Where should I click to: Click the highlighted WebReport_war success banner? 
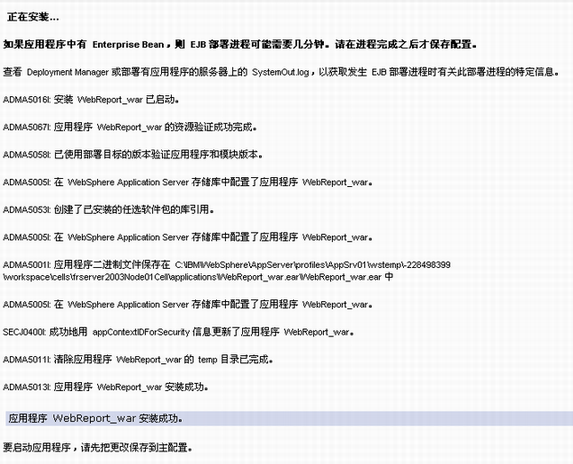289,418
